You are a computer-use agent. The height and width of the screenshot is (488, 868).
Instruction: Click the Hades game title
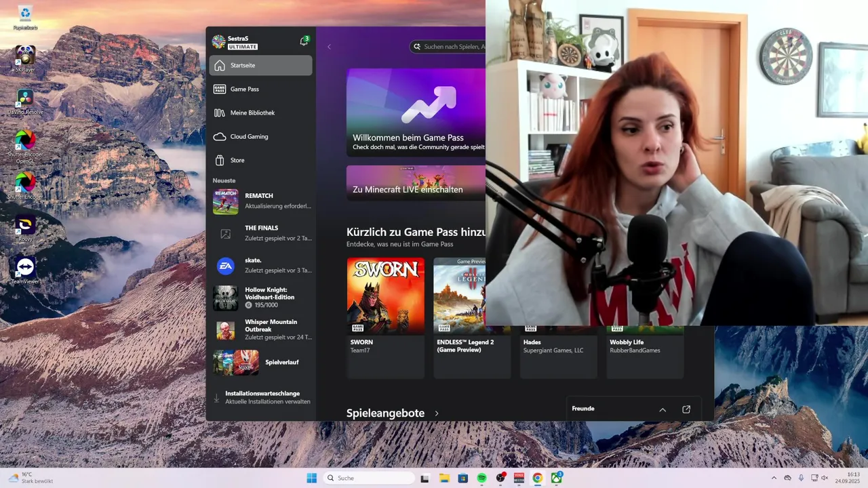532,342
